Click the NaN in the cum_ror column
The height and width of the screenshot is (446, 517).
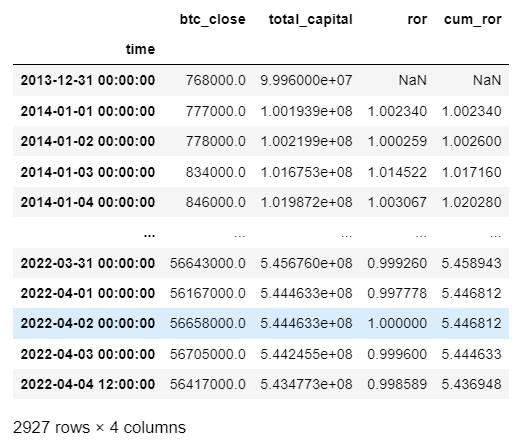(x=487, y=80)
